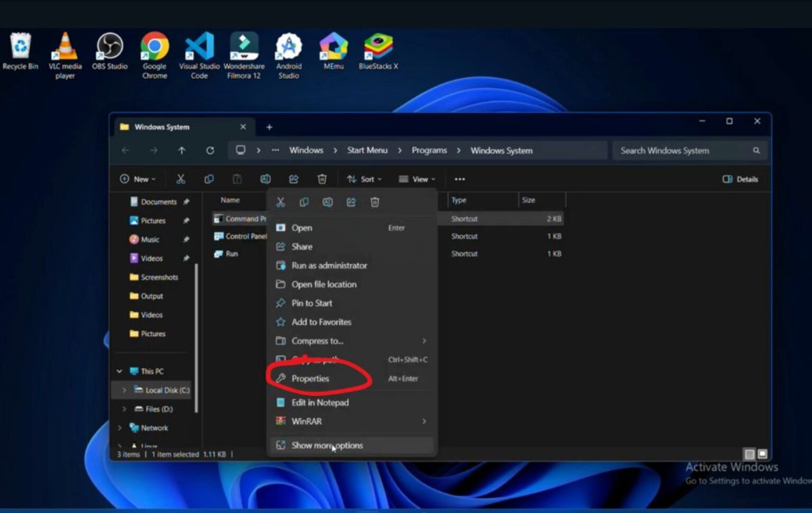This screenshot has width=812, height=513.
Task: Select the Cut icon in the toolbar
Action: coord(181,179)
